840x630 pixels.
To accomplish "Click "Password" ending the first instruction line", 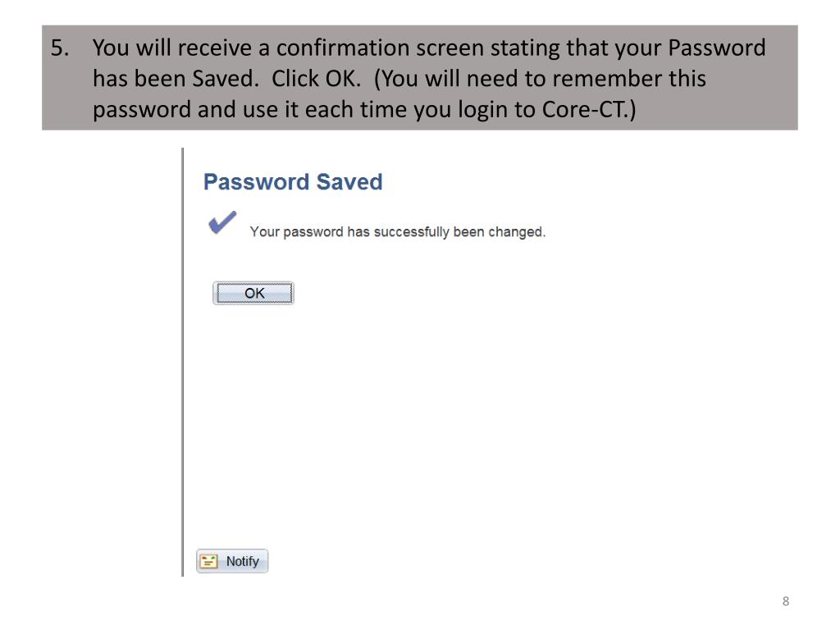I will [x=717, y=48].
